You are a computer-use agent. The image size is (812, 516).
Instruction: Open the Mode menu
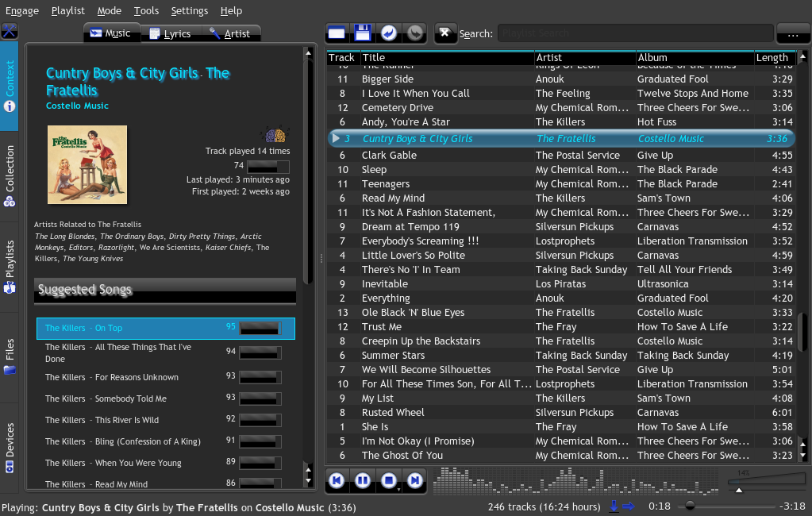(x=110, y=11)
